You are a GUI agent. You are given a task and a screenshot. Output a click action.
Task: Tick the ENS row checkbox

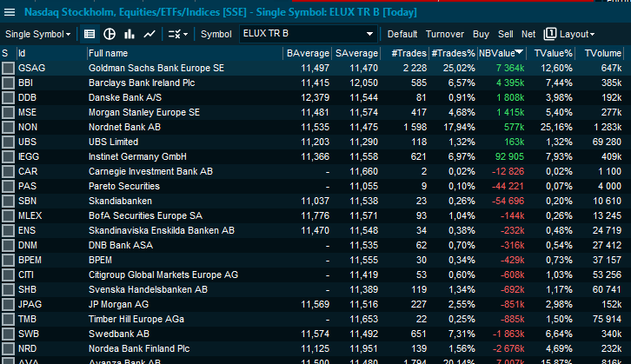pyautogui.click(x=8, y=230)
